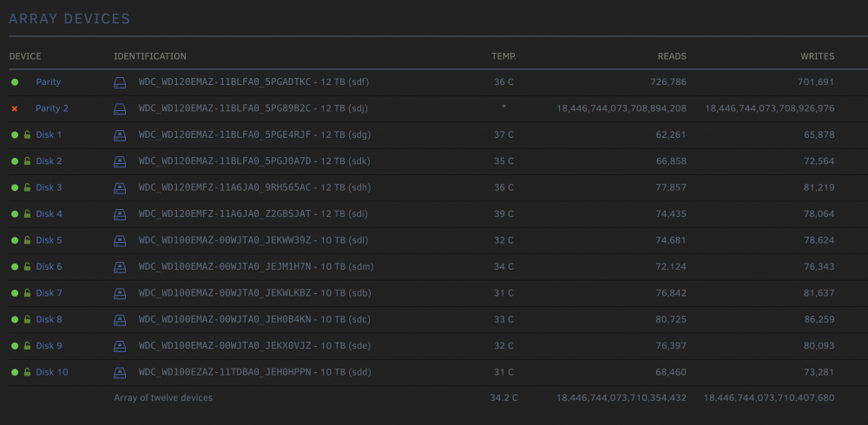
Task: Click the hard drive icon in the Disk 1 row
Action: click(x=120, y=135)
